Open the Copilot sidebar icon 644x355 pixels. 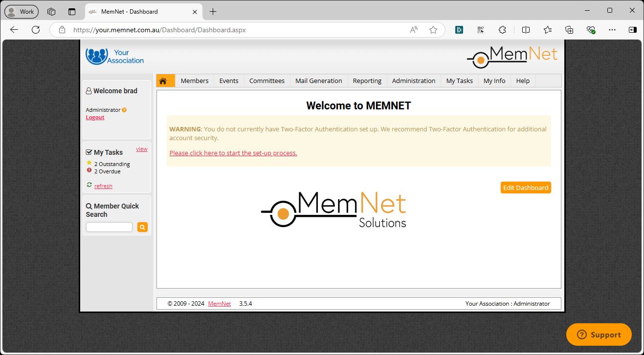pyautogui.click(x=632, y=30)
